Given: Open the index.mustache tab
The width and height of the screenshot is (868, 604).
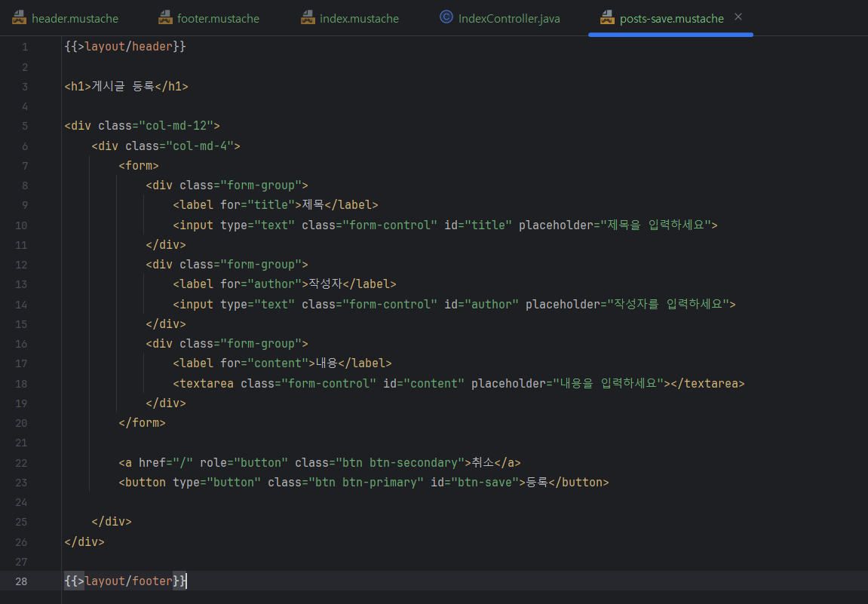Looking at the screenshot, I should 349,18.
